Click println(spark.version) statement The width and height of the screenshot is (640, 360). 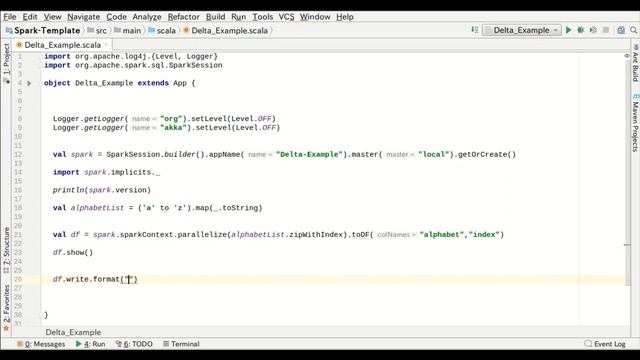[102, 190]
